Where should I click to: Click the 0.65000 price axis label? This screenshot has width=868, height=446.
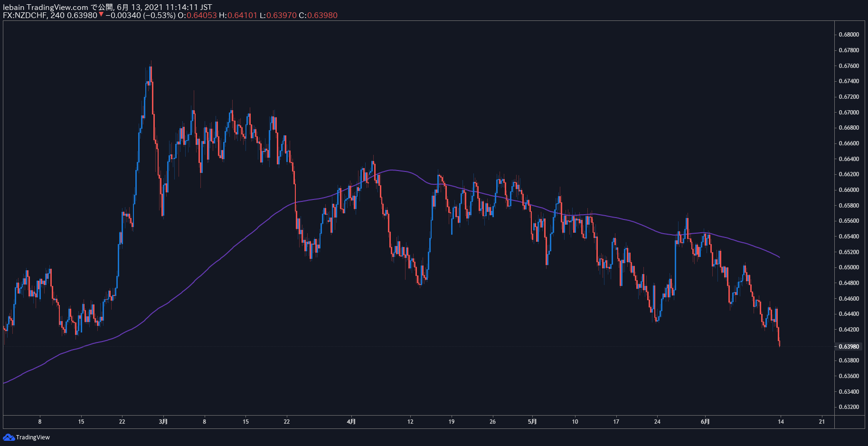pos(849,267)
